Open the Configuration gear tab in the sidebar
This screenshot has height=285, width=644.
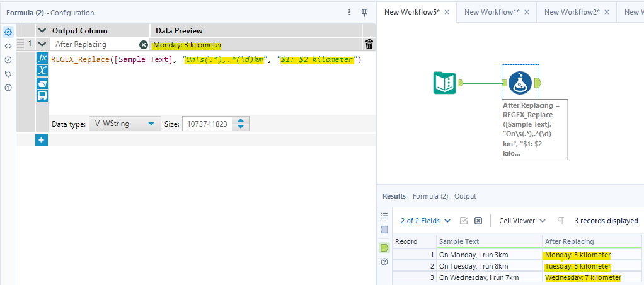click(x=8, y=32)
